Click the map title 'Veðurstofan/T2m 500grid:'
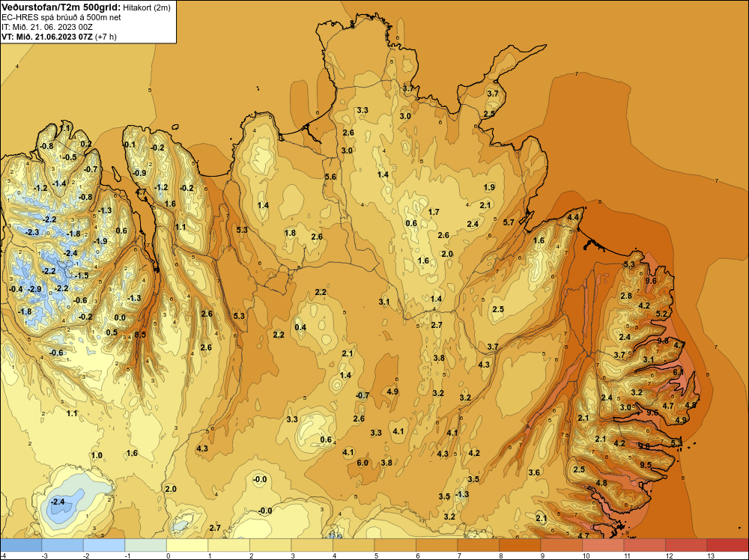Image resolution: width=749 pixels, height=560 pixels. click(x=61, y=7)
